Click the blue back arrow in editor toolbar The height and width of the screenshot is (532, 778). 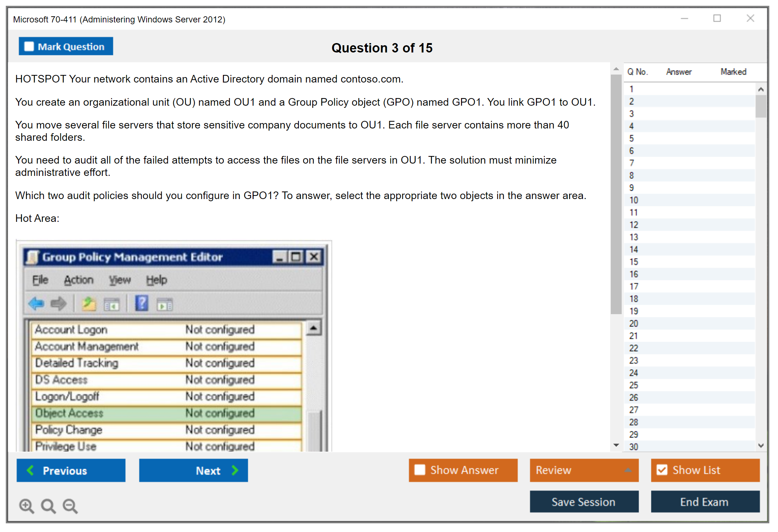click(x=36, y=303)
